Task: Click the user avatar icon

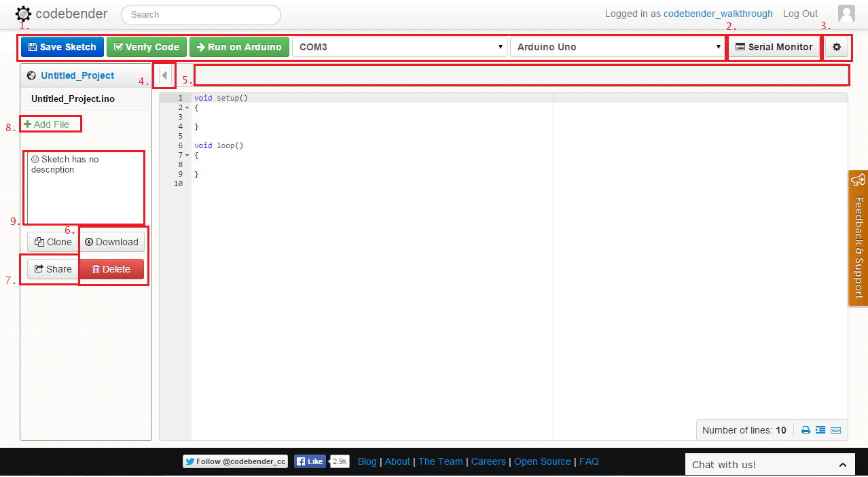Action: pyautogui.click(x=846, y=14)
